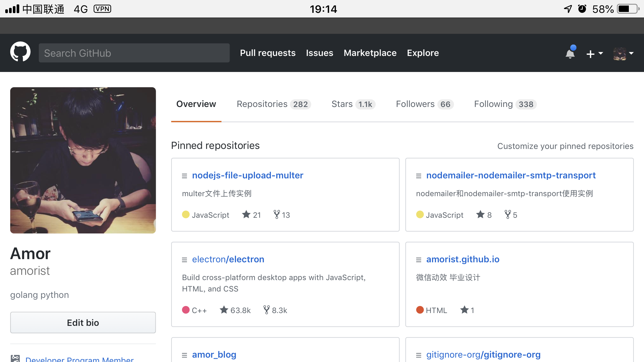Screen dimensions: 644x362
Task: Click the star icon on amorist.github.io card
Action: coord(464,310)
